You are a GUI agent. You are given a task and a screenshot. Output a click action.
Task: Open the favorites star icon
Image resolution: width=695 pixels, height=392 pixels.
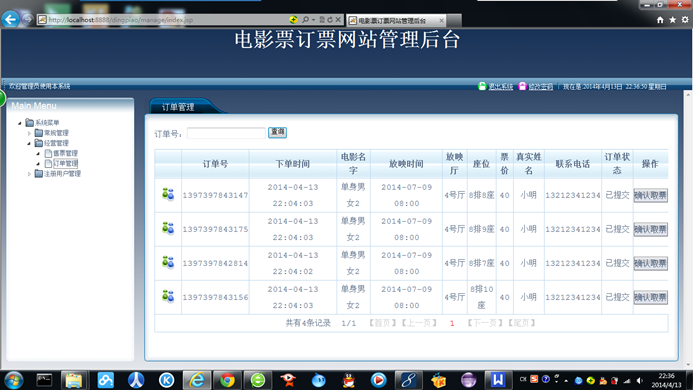[672, 20]
